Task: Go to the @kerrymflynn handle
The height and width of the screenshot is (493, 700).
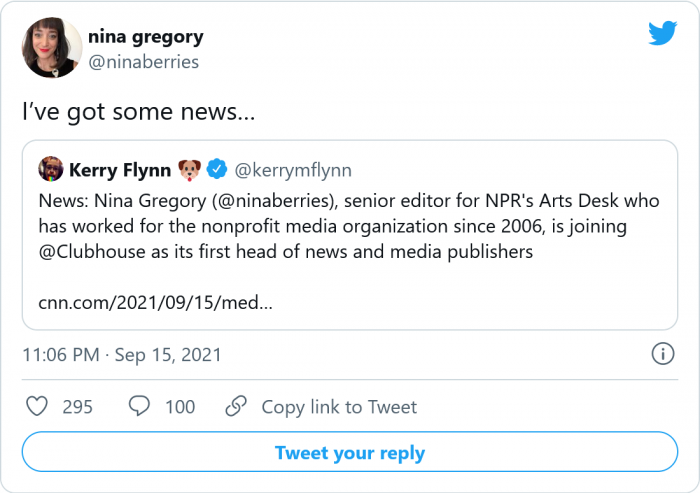Action: (x=292, y=169)
